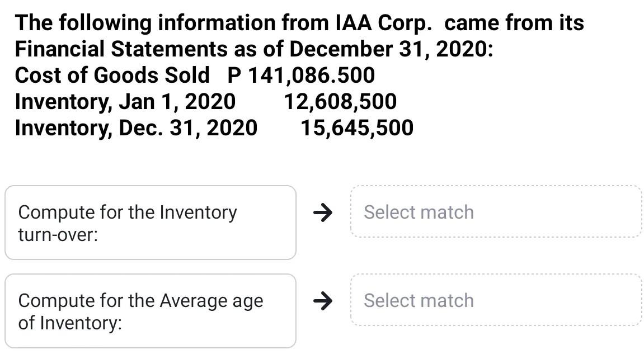Click the P 141,086.500 amount

click(x=300, y=75)
